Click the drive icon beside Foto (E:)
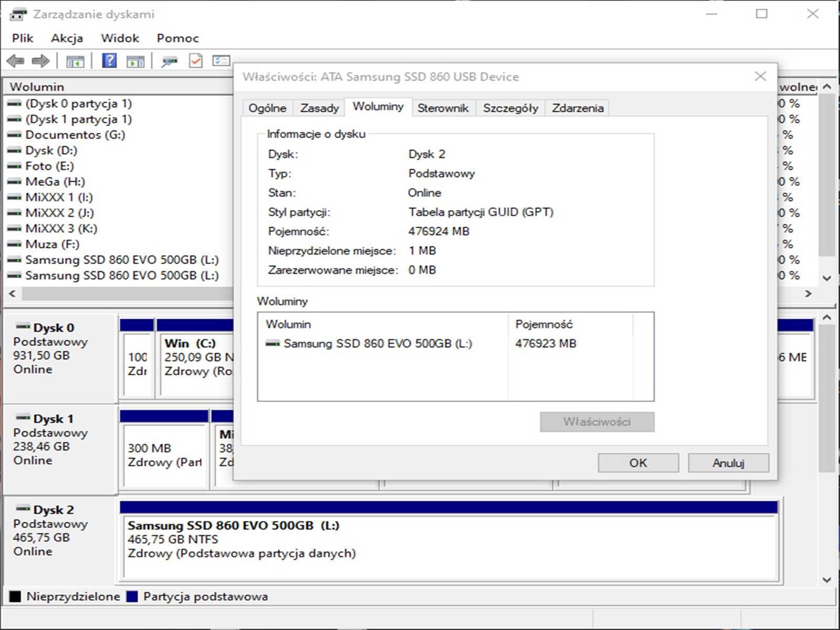The width and height of the screenshot is (840, 630). [x=15, y=166]
